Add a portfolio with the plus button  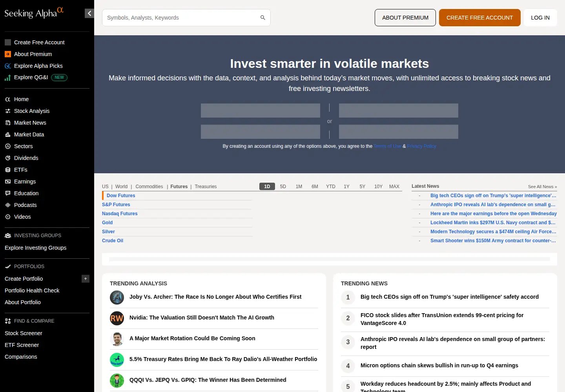pos(86,279)
